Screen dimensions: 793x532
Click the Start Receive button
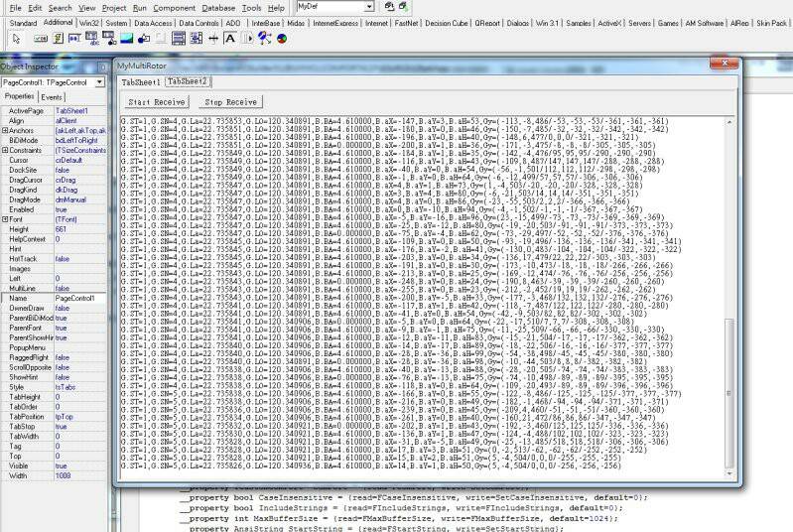tap(157, 102)
